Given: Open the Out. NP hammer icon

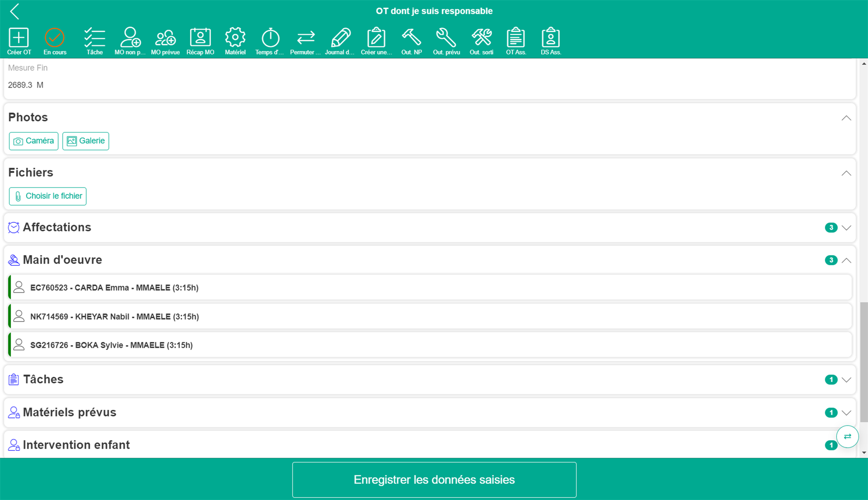Looking at the screenshot, I should pyautogui.click(x=412, y=38).
